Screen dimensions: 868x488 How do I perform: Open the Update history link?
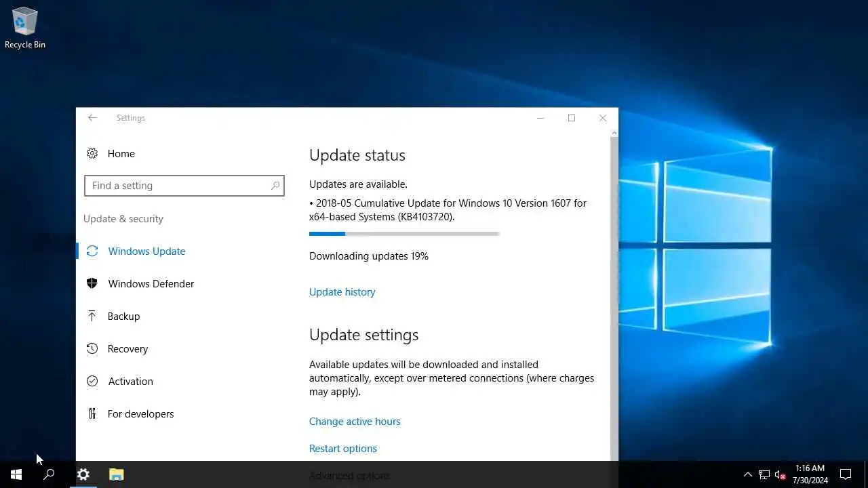coord(342,292)
